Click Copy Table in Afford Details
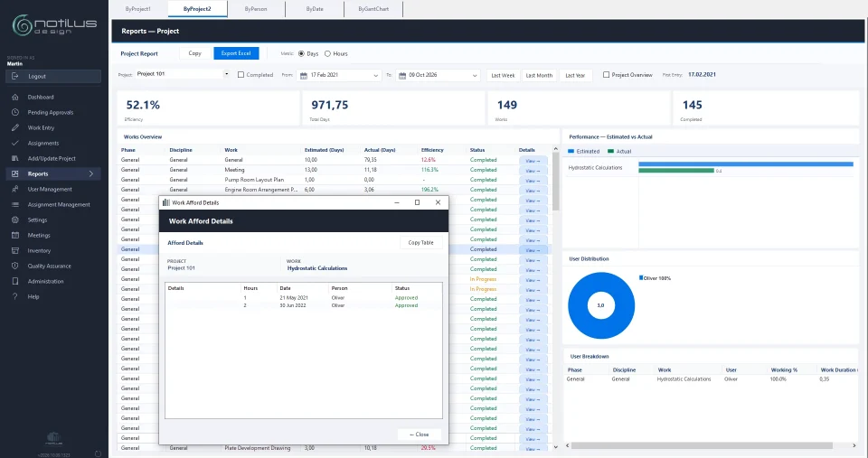 [420, 242]
